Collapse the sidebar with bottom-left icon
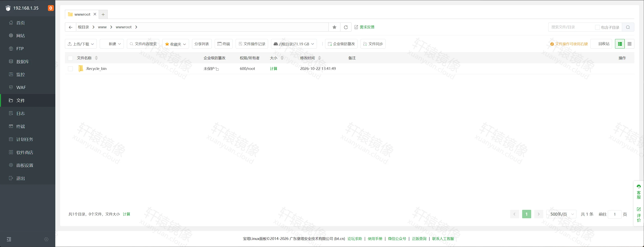 point(9,239)
